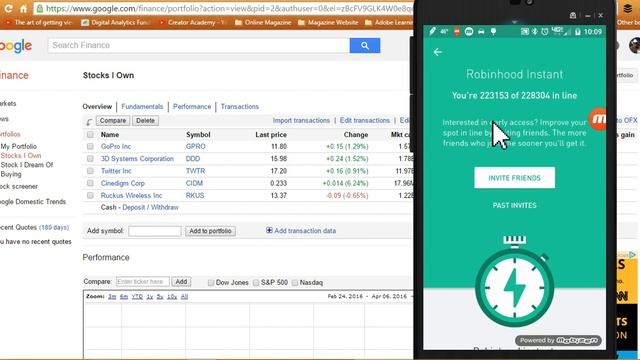Switch to the Transactions tab
The width and height of the screenshot is (640, 360).
point(240,107)
